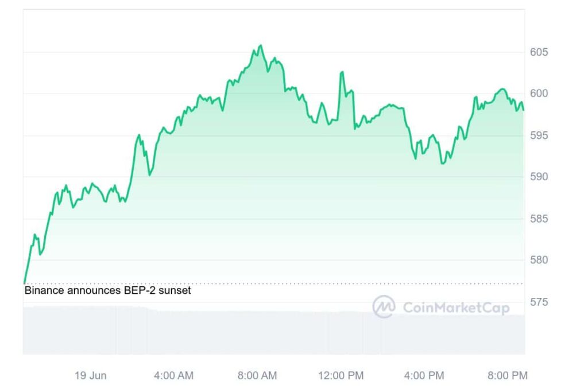Click the 575 price axis label
The height and width of the screenshot is (392, 588).
pyautogui.click(x=539, y=302)
